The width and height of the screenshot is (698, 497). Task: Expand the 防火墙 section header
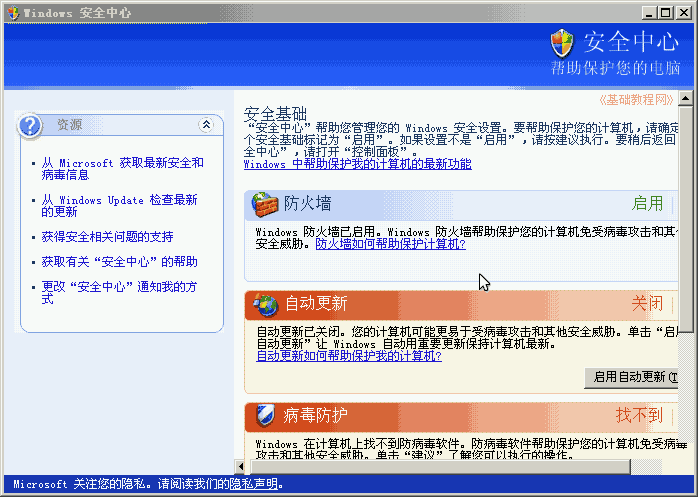click(461, 204)
